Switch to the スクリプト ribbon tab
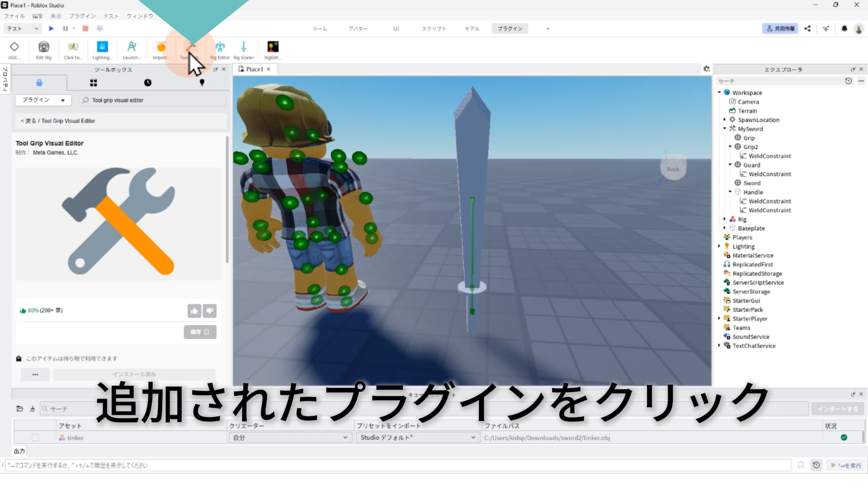Screen dimensions: 868x488 [434, 28]
